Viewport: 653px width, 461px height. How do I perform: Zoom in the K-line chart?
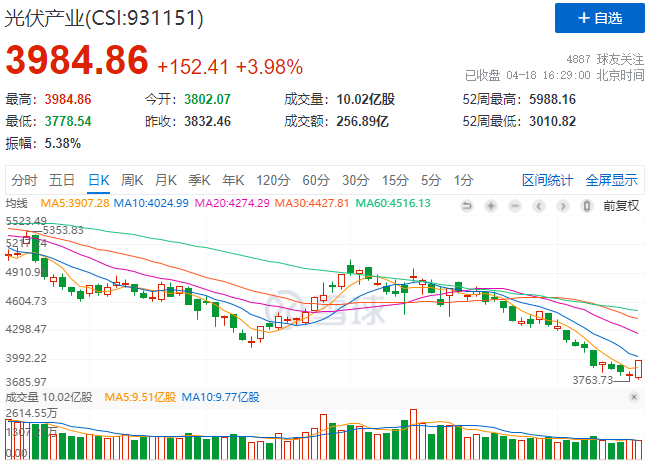tap(491, 205)
